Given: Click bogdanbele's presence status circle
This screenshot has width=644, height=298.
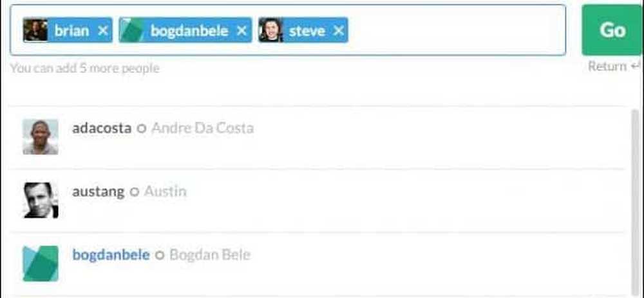Looking at the screenshot, I should click(160, 255).
